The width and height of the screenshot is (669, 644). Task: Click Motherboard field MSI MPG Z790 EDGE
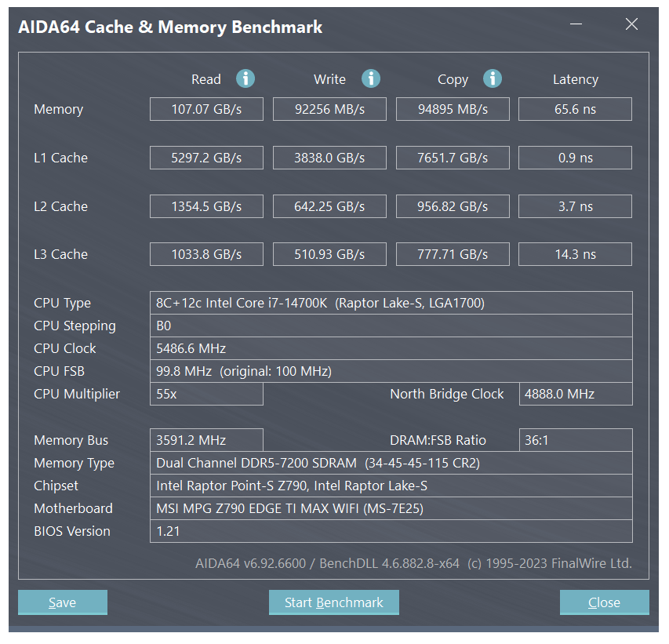click(x=391, y=508)
